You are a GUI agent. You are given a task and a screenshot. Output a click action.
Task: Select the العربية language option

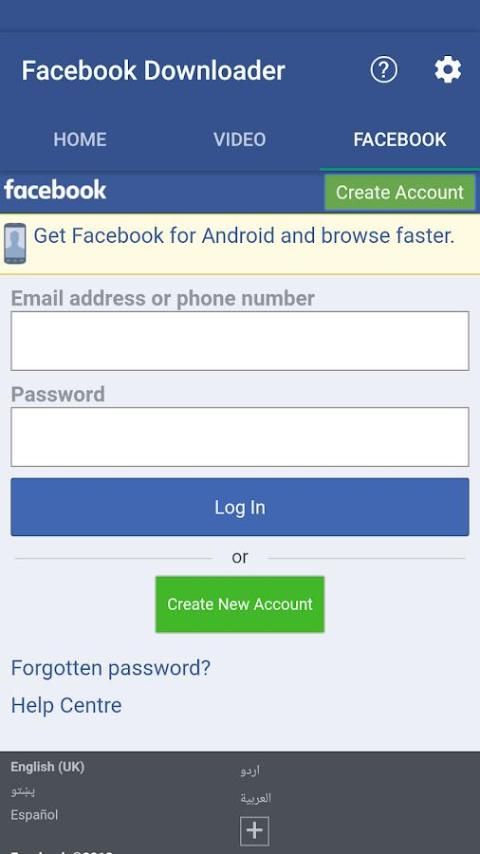[x=256, y=798]
